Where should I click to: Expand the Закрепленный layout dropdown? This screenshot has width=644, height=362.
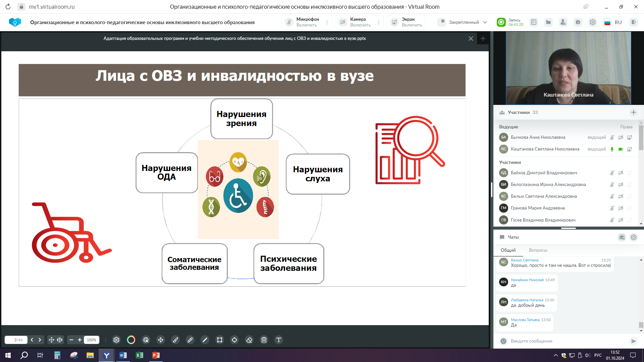click(x=485, y=22)
